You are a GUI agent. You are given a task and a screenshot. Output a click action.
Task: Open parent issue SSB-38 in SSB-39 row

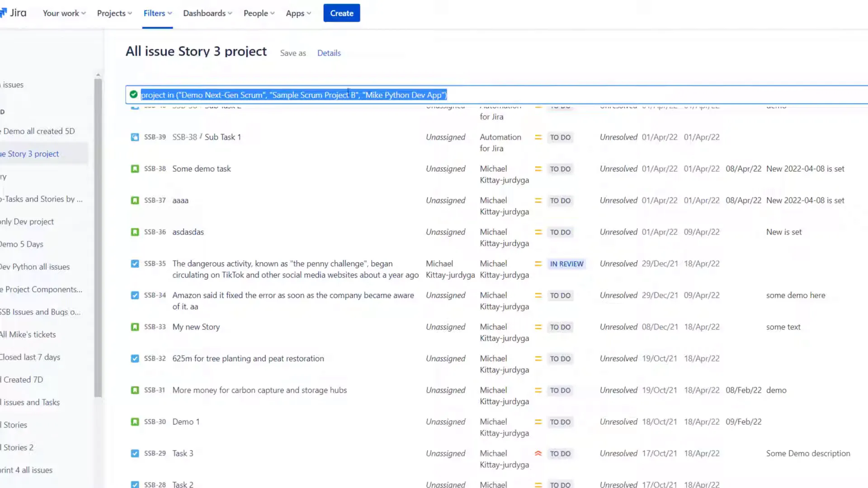coord(184,137)
